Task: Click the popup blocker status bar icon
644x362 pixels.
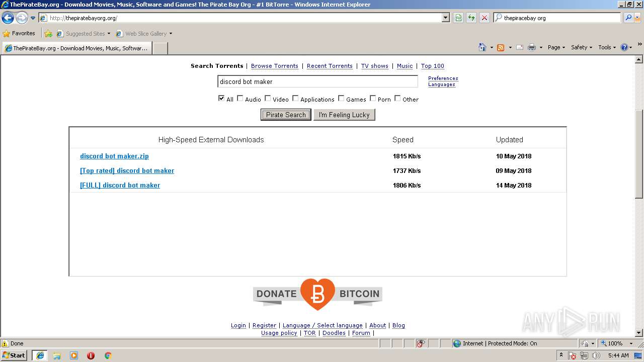Action: click(421, 343)
